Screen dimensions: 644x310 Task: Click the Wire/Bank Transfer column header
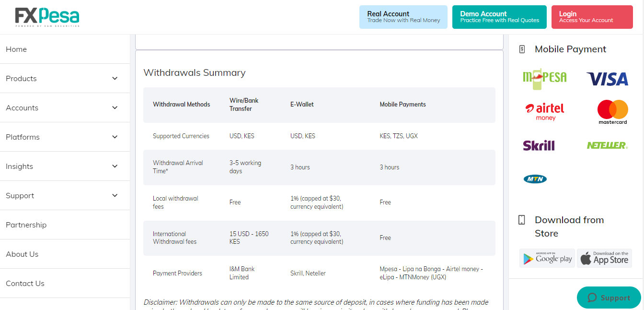point(244,105)
